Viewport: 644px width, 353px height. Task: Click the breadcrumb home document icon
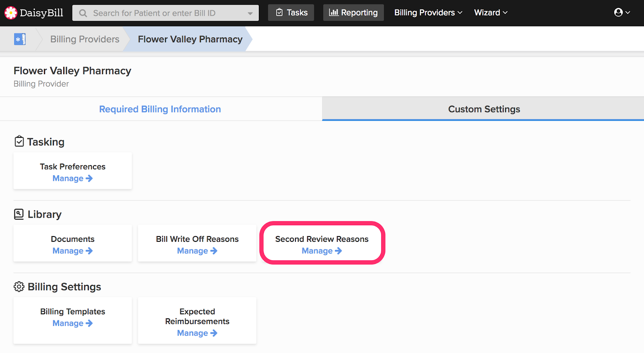(x=20, y=39)
